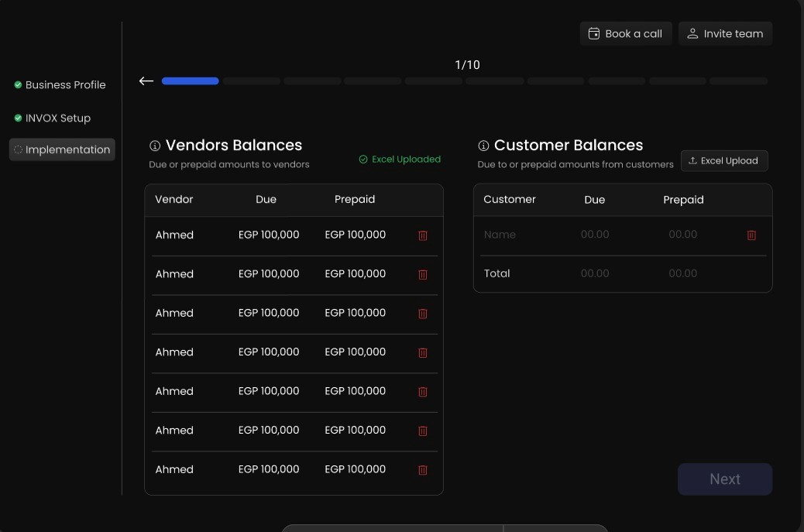
Task: Click the customers table Due header
Action: click(x=595, y=200)
